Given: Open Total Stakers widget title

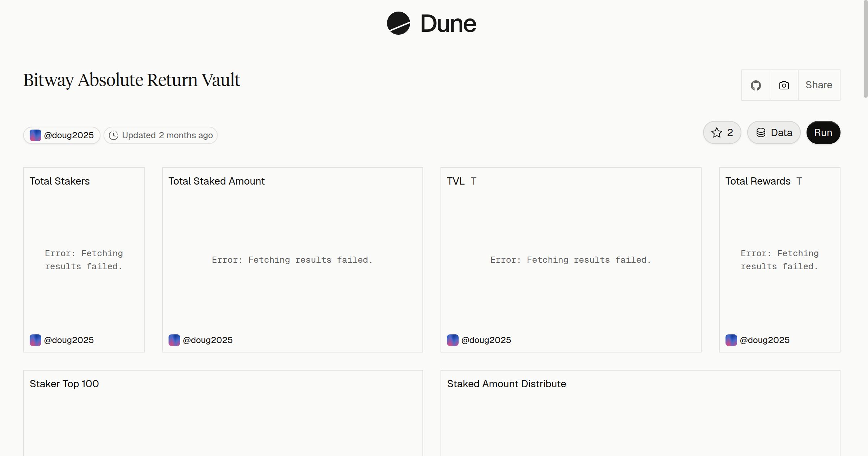Looking at the screenshot, I should click(60, 181).
